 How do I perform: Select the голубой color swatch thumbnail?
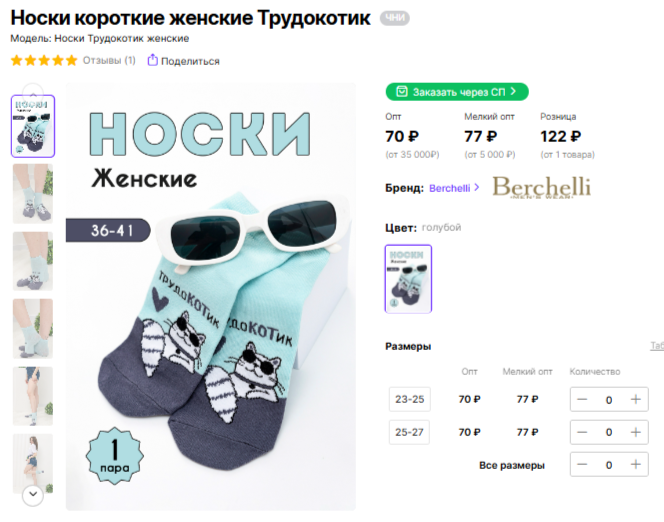tap(408, 279)
